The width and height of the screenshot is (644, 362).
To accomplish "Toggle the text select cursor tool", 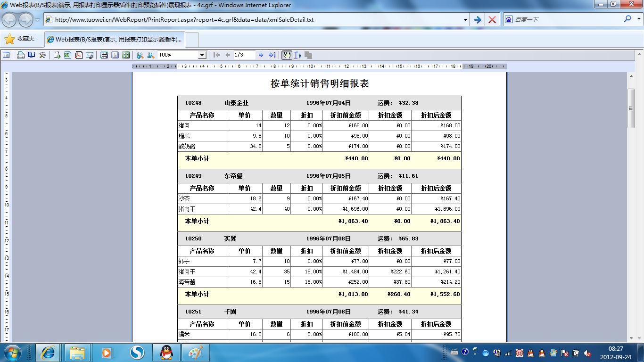I will 297,55.
